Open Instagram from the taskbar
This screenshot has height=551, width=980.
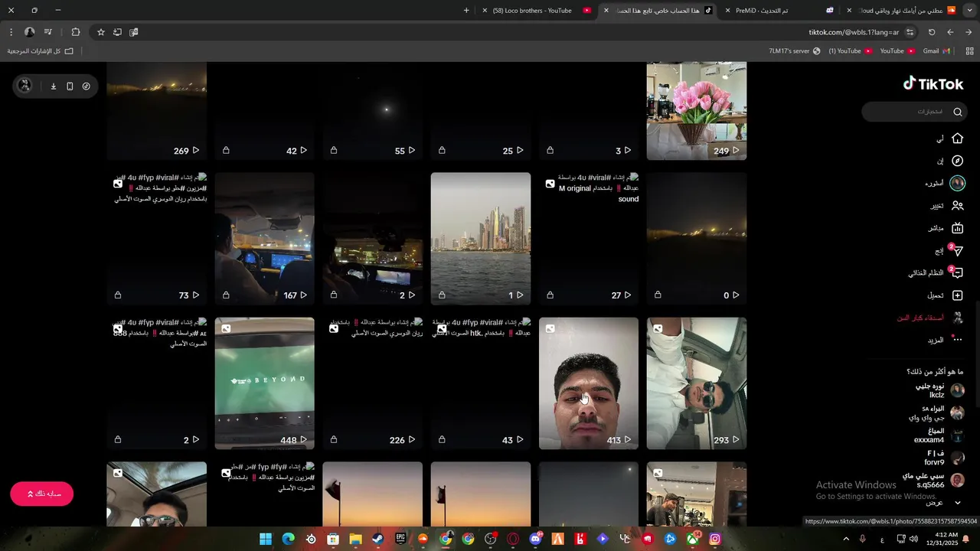(x=714, y=539)
